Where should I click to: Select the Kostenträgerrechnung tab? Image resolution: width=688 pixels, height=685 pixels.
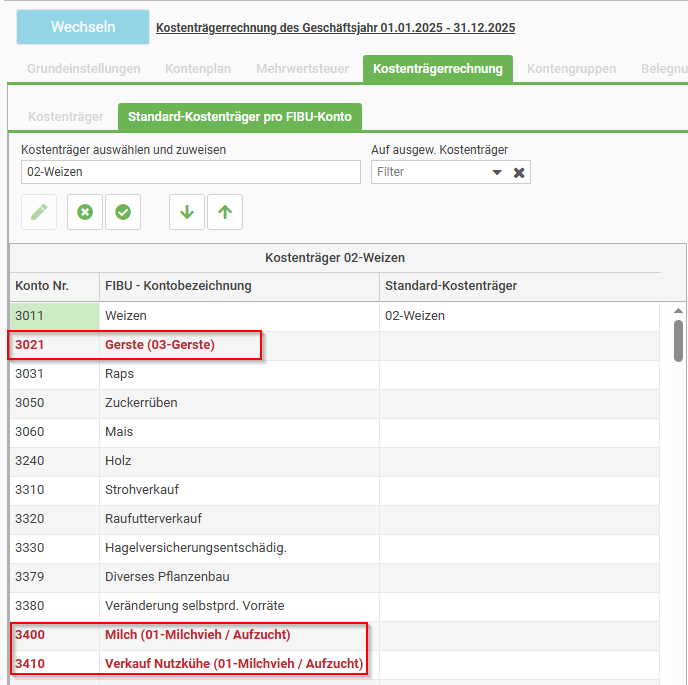(x=438, y=69)
